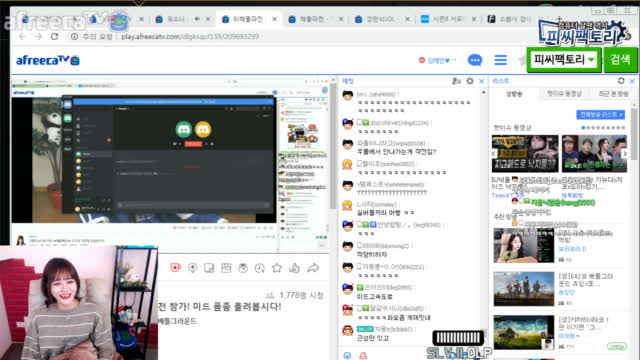Add the stream to favorites with the star icon
Screen dimensions: 640x360
coord(277,268)
